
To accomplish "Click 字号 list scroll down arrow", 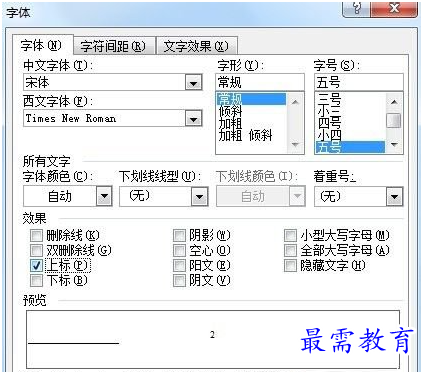I will tap(394, 145).
